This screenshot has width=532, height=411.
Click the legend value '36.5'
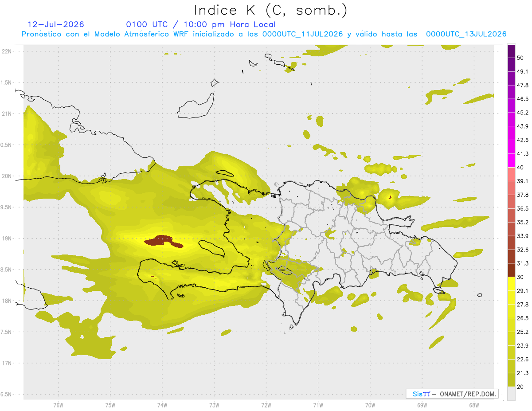click(523, 209)
